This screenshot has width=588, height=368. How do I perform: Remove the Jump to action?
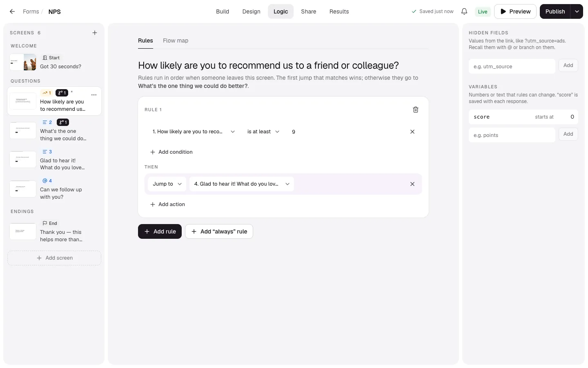tap(412, 184)
